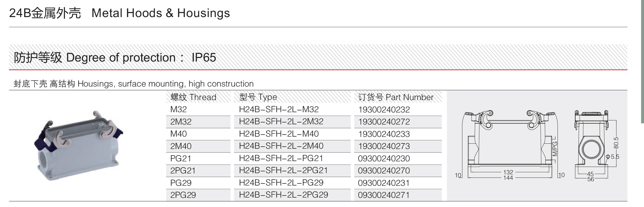Click part number 09300240231
Screen dimensions: 644x207
384,183
